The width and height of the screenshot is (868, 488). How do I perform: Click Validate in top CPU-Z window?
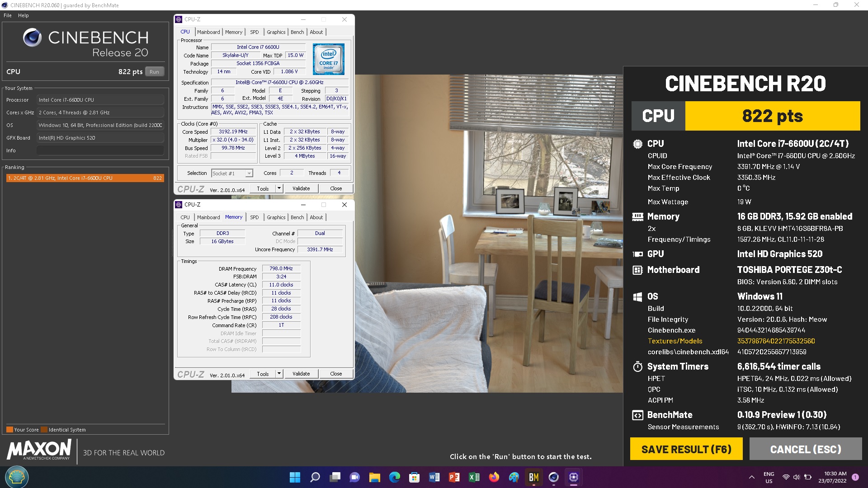pyautogui.click(x=301, y=188)
